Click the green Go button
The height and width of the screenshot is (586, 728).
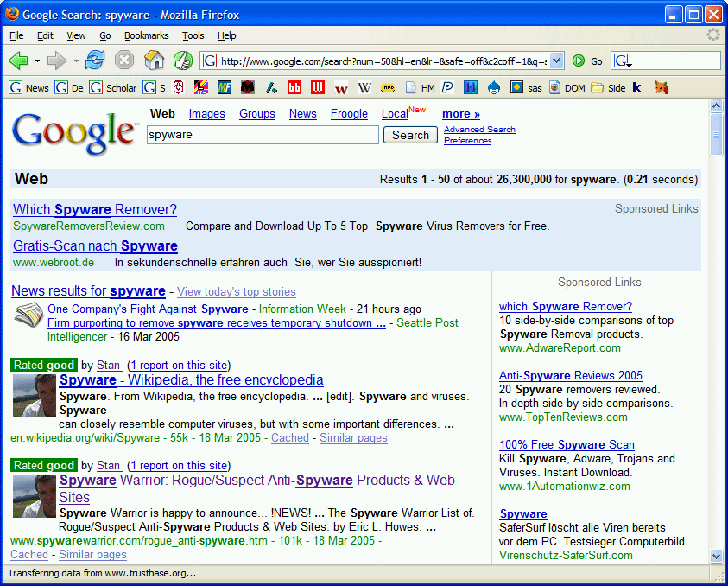587,61
